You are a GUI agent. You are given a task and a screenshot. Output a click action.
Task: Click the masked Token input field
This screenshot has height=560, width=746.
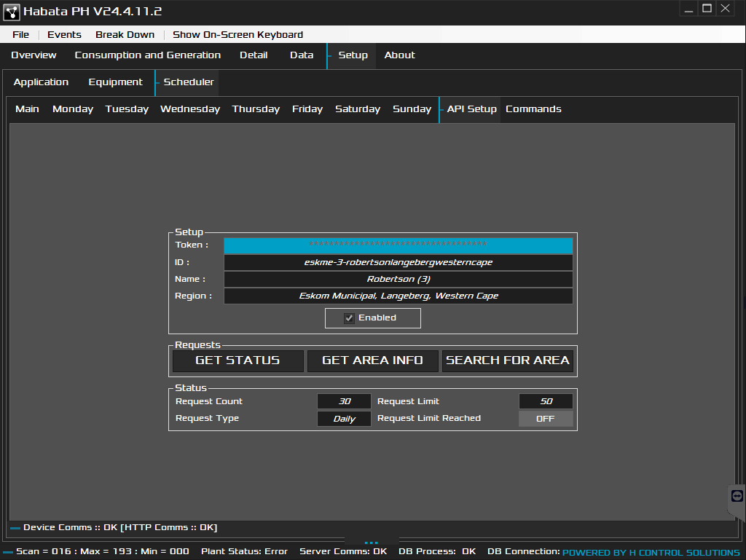pyautogui.click(x=398, y=245)
